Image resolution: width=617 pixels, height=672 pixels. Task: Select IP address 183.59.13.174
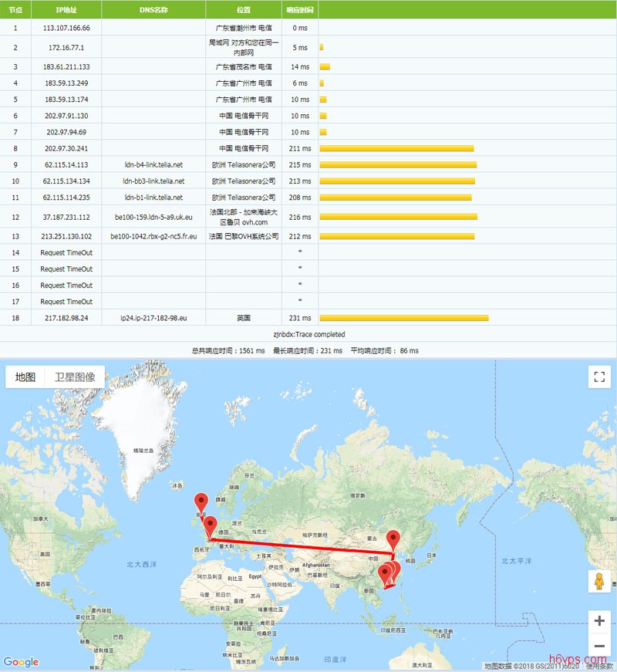[66, 99]
